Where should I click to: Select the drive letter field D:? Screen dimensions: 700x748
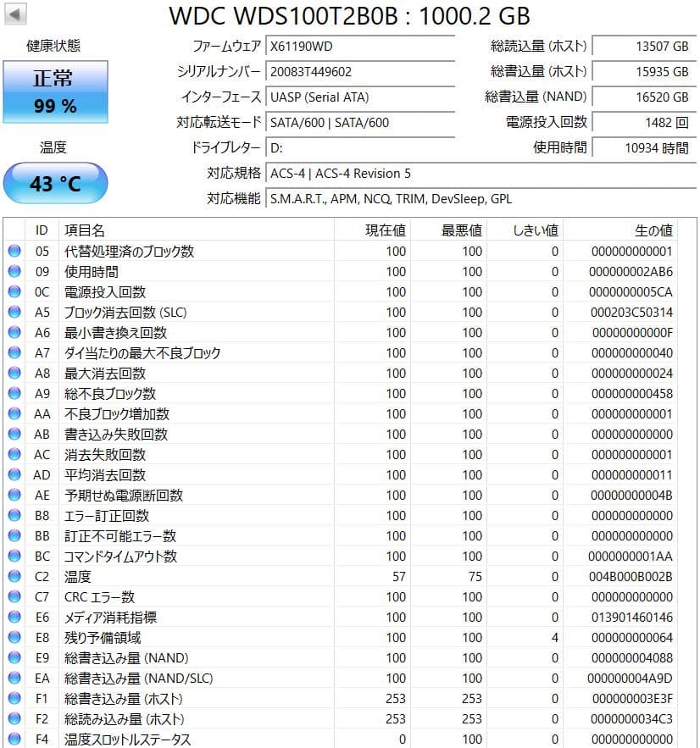click(x=360, y=148)
